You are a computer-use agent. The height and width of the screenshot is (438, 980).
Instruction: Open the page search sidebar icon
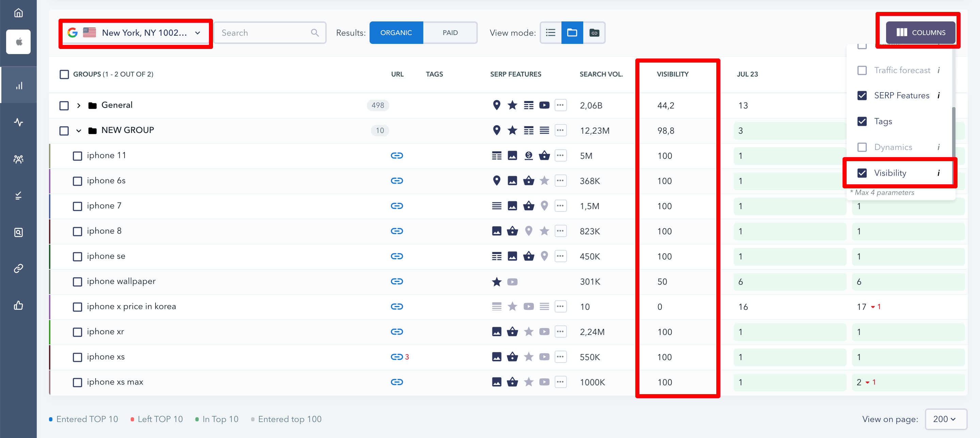click(x=18, y=232)
